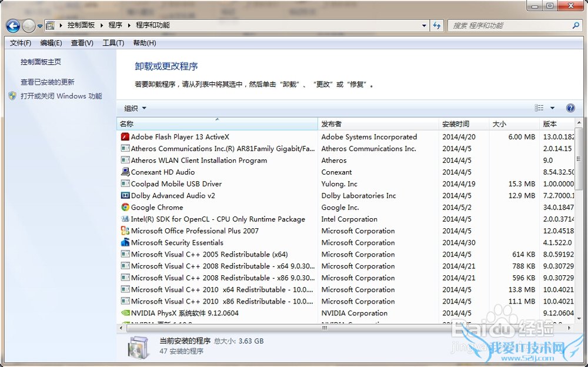Click publisher Yulong. Inc
Image resolution: width=588 pixels, height=367 pixels.
pos(339,184)
